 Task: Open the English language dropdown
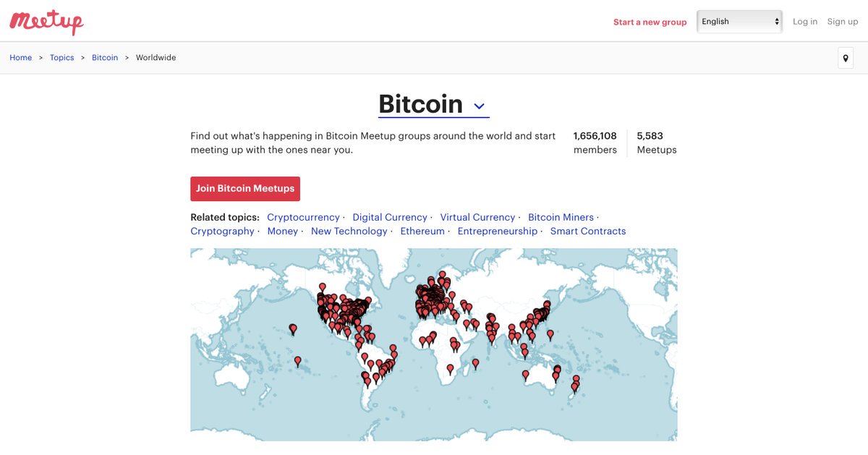click(x=740, y=22)
